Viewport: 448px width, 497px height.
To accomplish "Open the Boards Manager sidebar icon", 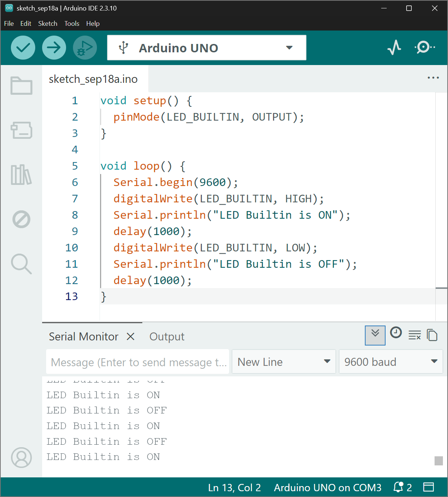I will (x=21, y=130).
